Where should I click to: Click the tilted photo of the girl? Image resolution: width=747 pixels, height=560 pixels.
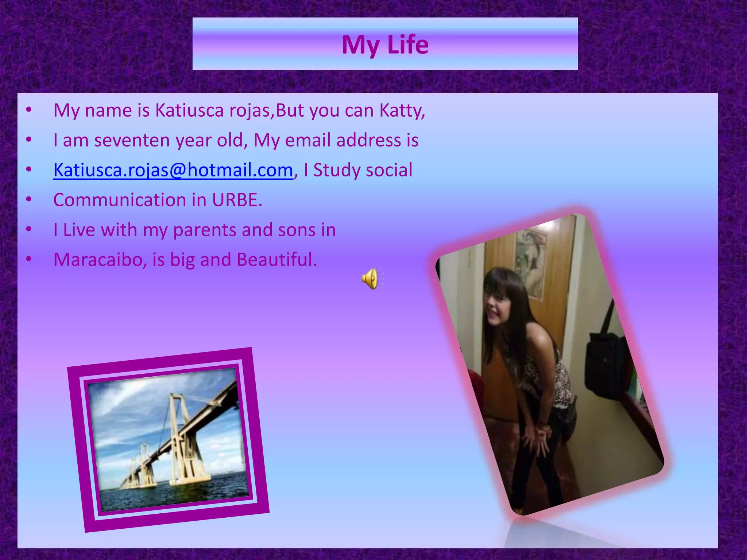tap(550, 365)
